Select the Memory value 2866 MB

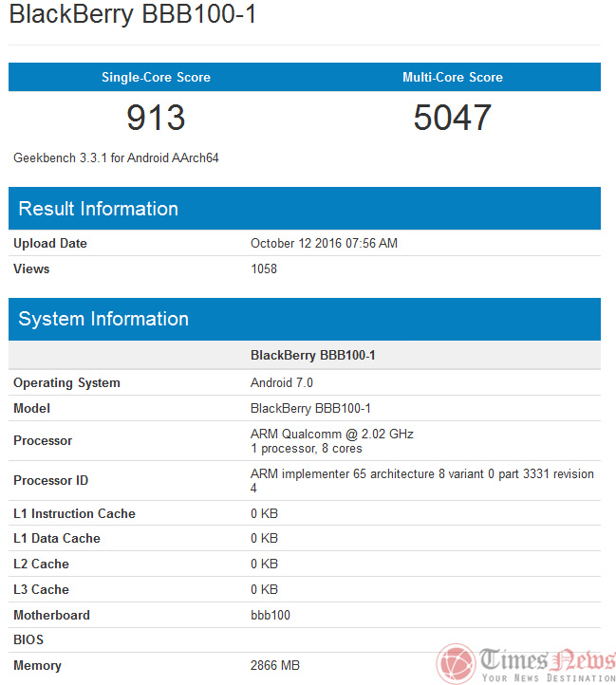tap(274, 666)
